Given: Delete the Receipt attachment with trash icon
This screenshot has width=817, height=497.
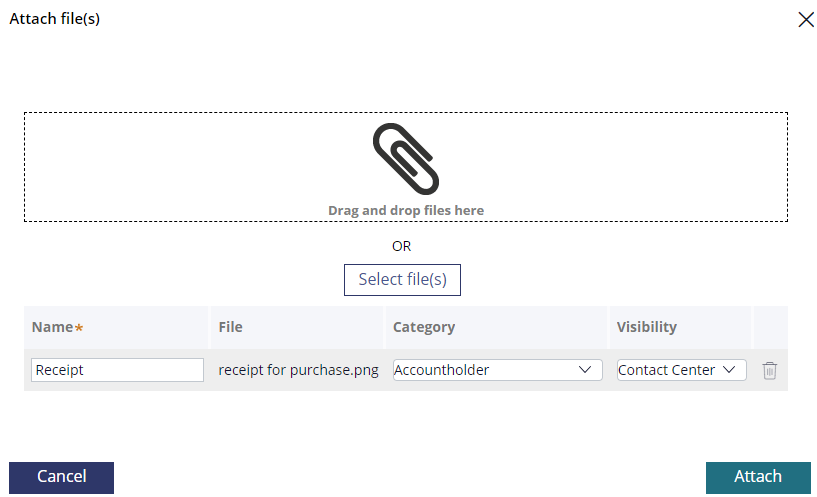Looking at the screenshot, I should (770, 370).
